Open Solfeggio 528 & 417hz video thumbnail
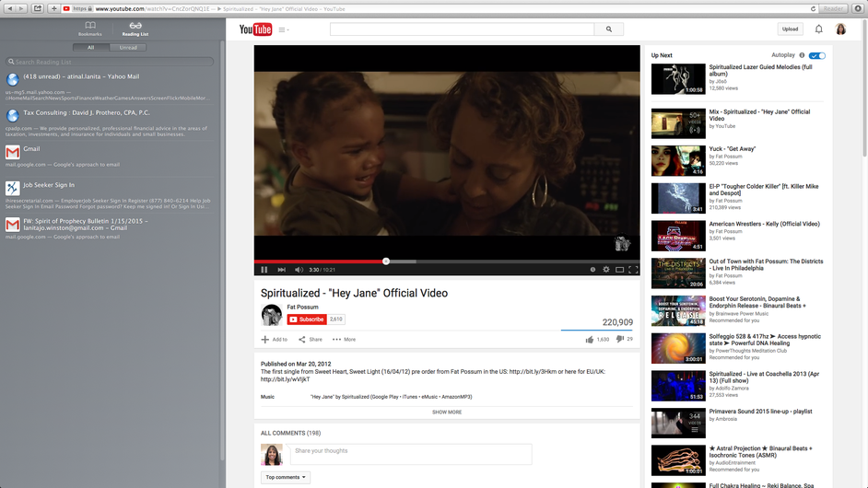Image resolution: width=868 pixels, height=488 pixels. pyautogui.click(x=678, y=347)
